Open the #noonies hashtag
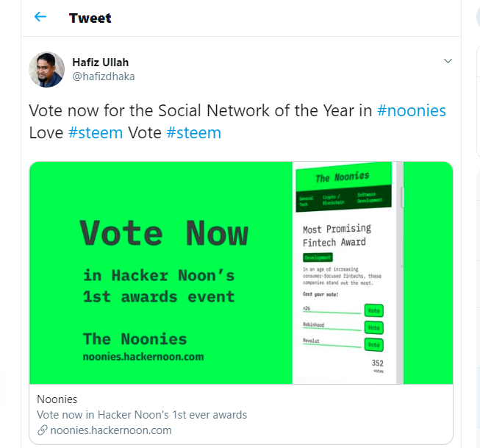The image size is (480, 448). [x=412, y=110]
